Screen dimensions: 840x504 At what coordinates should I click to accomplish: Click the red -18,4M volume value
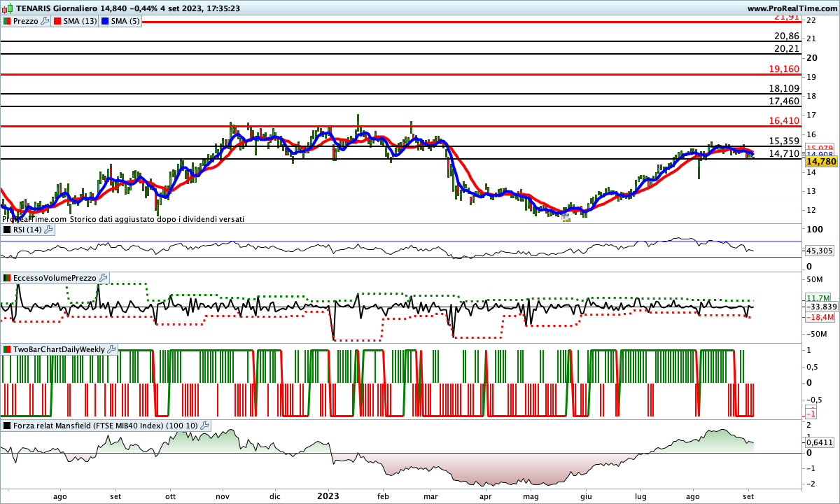820,317
